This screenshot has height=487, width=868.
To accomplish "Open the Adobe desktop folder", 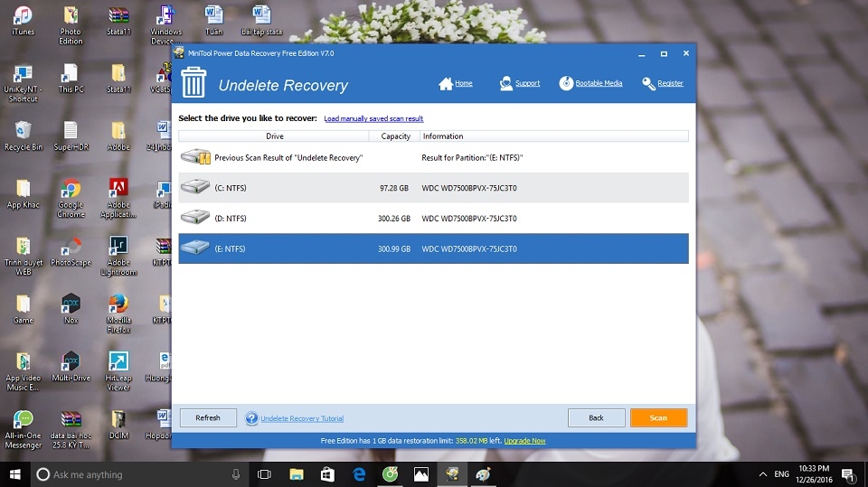I will pos(118,136).
